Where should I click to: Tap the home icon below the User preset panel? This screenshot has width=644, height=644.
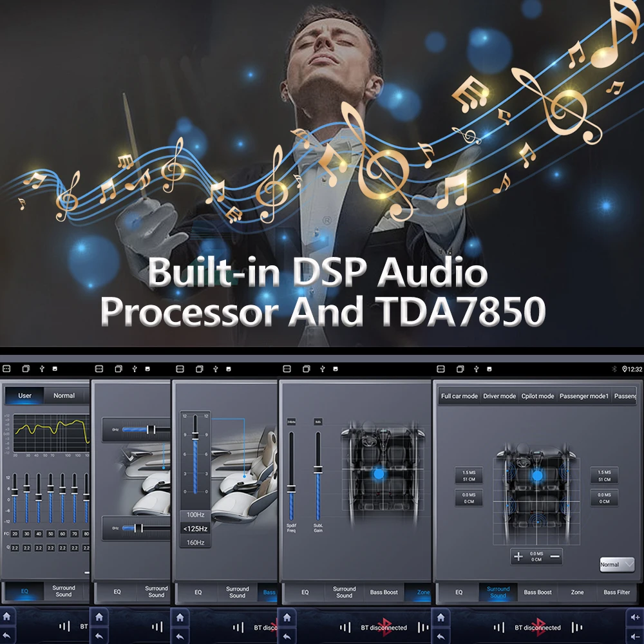pyautogui.click(x=6, y=617)
